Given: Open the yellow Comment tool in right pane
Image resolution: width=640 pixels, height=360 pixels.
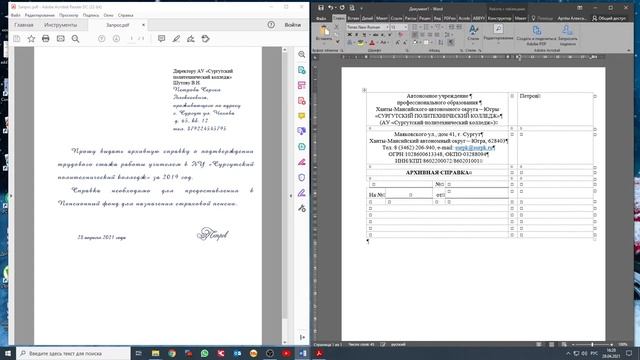Looking at the screenshot, I should coord(302,116).
